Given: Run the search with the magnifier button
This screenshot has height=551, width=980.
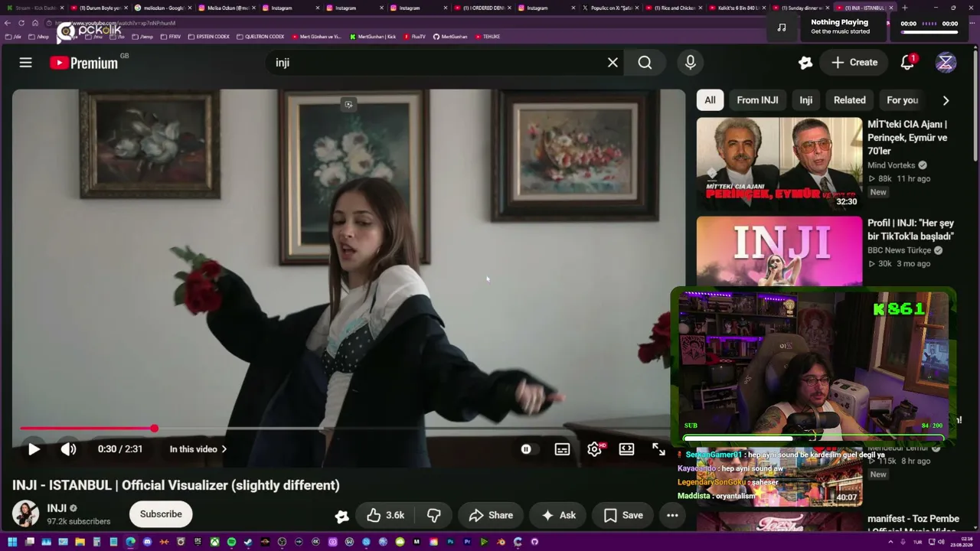Looking at the screenshot, I should [645, 63].
